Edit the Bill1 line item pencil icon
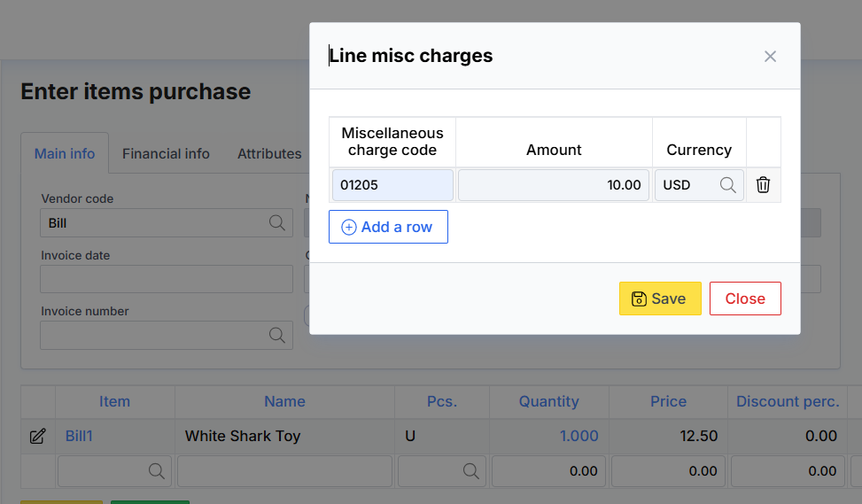The width and height of the screenshot is (862, 504). (37, 436)
